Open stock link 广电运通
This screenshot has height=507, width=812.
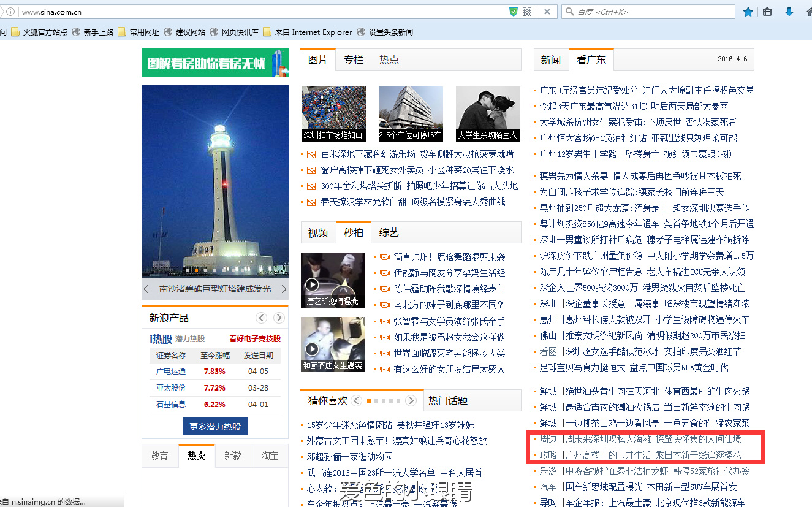[x=171, y=372]
